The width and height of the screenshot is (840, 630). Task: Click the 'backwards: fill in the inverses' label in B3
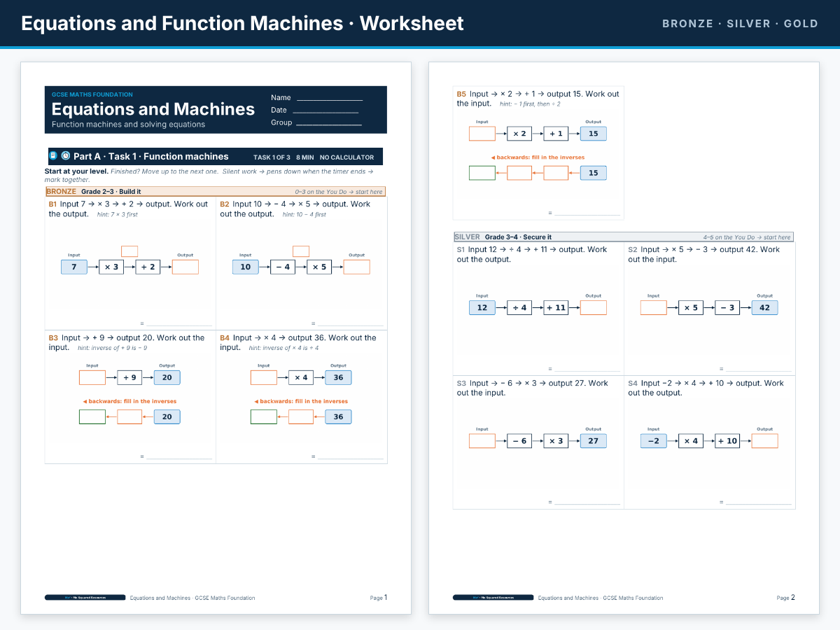point(129,401)
